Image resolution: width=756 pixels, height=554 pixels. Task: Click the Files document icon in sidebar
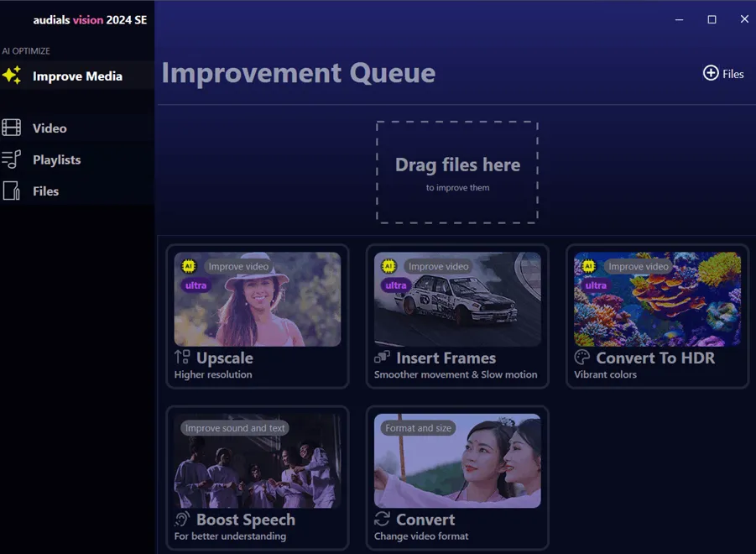pyautogui.click(x=12, y=191)
